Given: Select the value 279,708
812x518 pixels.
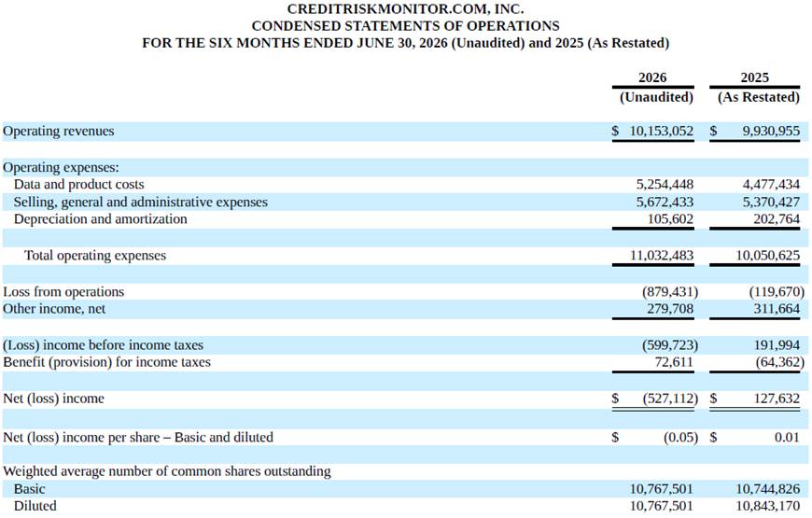Looking at the screenshot, I should (670, 309).
